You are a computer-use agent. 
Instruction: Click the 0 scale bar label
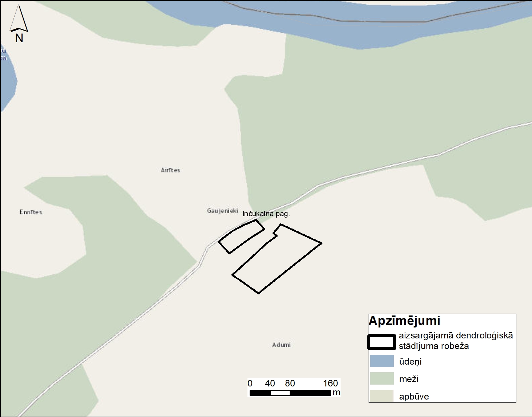(250, 383)
